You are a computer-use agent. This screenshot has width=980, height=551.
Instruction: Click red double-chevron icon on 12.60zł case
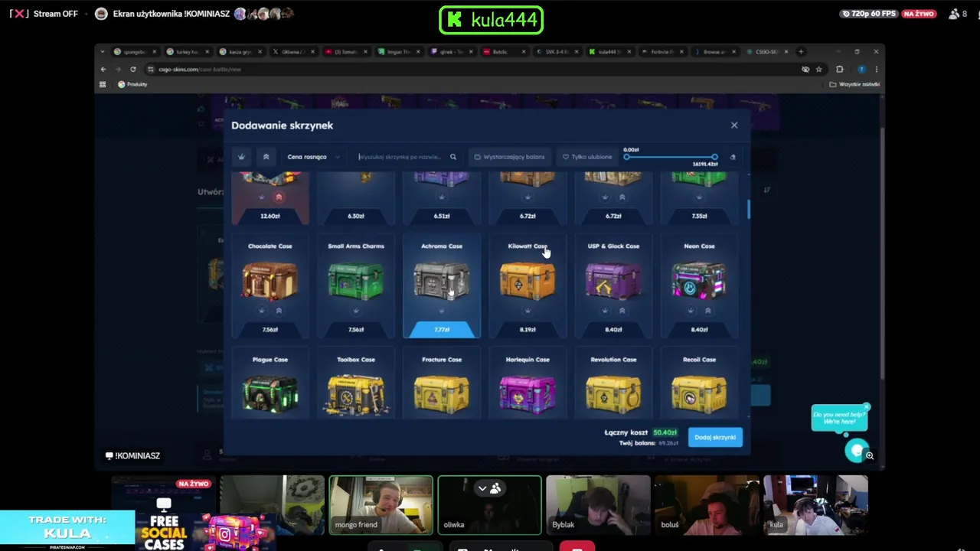[279, 197]
